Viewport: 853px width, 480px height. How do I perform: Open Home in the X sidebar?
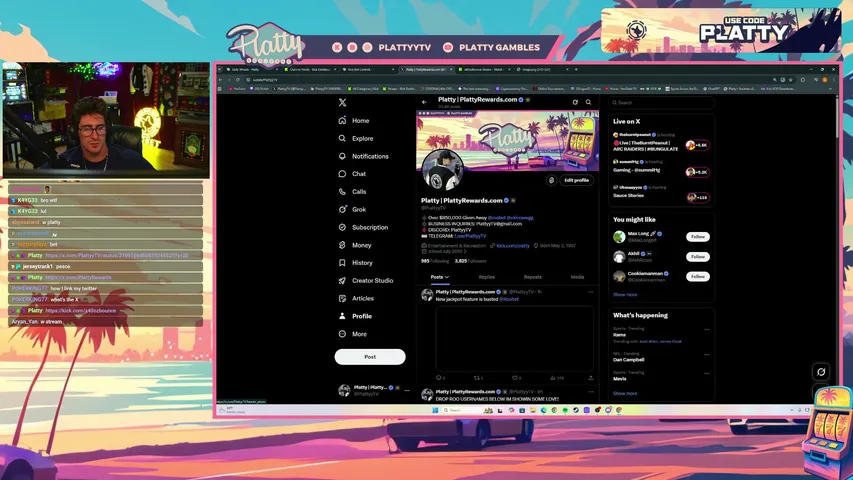coord(354,121)
